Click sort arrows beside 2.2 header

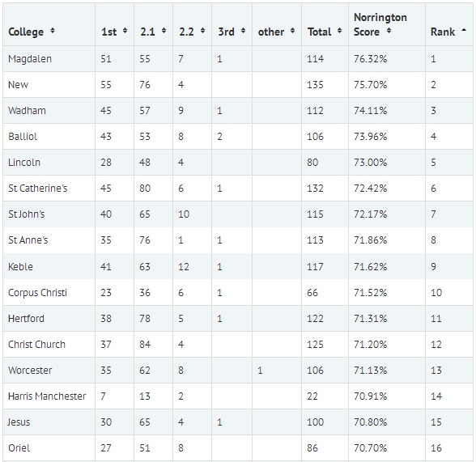point(202,31)
